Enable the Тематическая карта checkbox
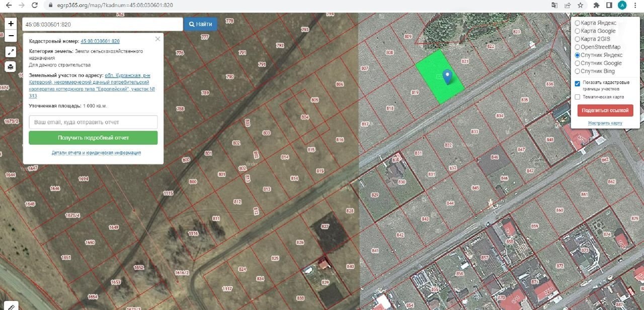 click(x=577, y=97)
